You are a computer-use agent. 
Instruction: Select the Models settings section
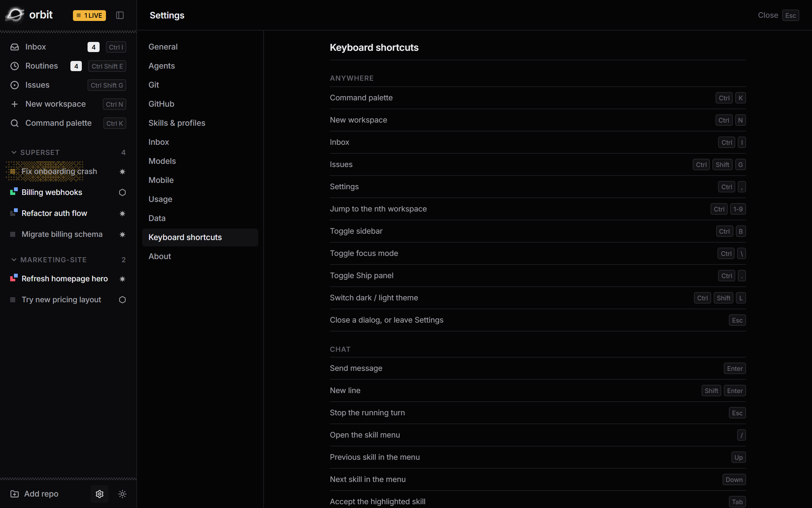point(200,161)
